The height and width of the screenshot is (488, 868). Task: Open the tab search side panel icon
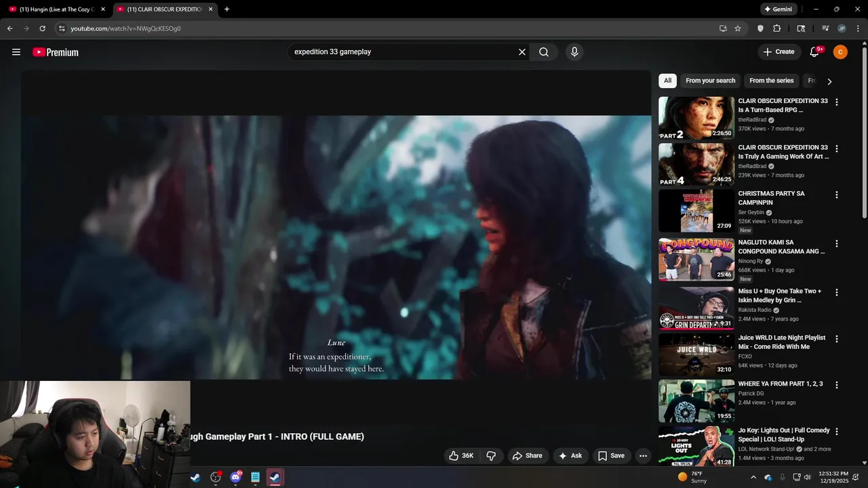(801, 28)
